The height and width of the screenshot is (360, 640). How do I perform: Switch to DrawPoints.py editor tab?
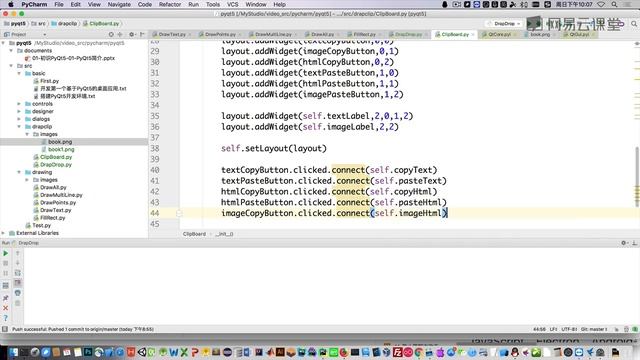click(220, 34)
